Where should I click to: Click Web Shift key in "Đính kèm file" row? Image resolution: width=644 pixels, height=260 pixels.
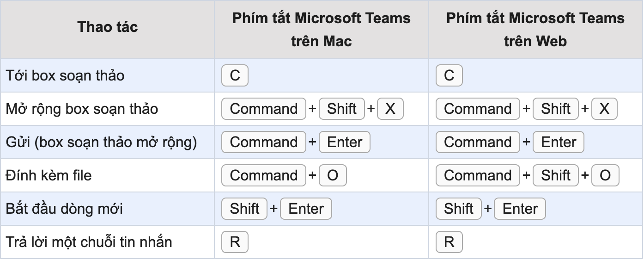(x=556, y=175)
